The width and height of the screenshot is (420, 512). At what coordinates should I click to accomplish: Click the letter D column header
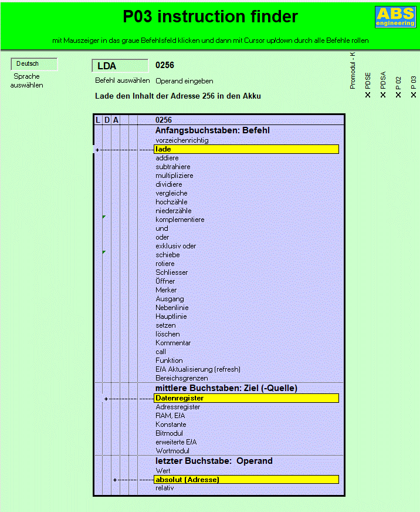pos(107,120)
